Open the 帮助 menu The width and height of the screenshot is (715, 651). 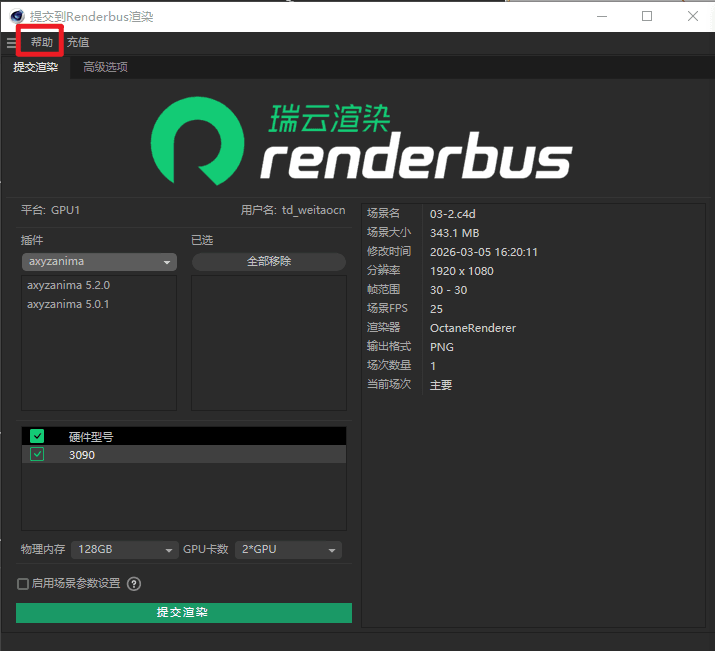tap(41, 42)
